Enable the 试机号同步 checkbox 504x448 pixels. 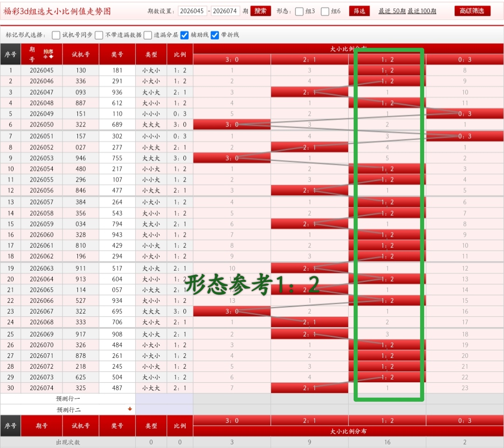coord(56,35)
